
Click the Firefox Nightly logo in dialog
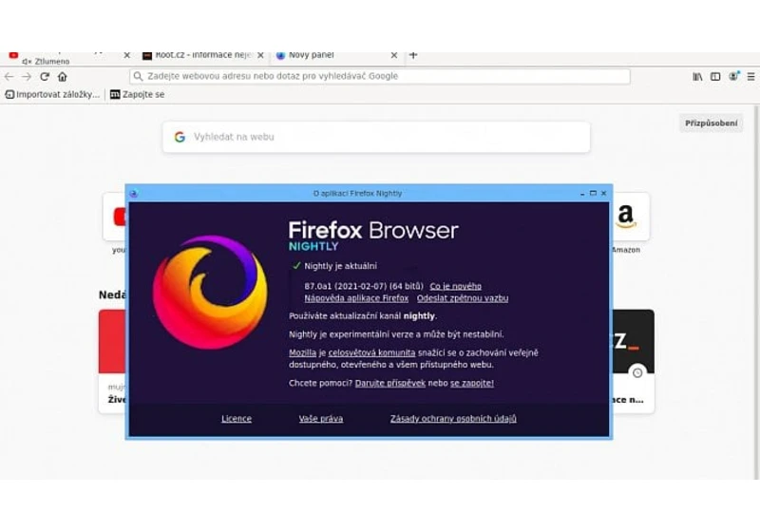tap(210, 293)
